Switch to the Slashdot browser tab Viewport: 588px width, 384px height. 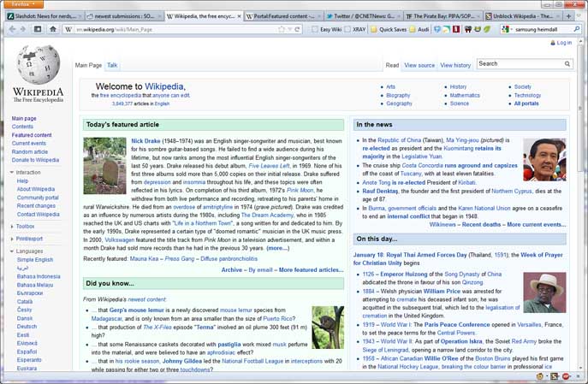pos(45,16)
